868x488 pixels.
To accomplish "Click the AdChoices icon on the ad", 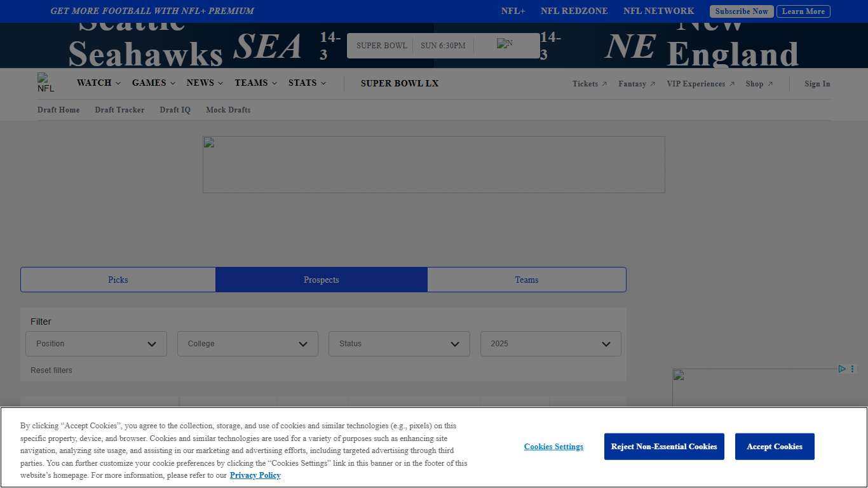I will point(841,369).
